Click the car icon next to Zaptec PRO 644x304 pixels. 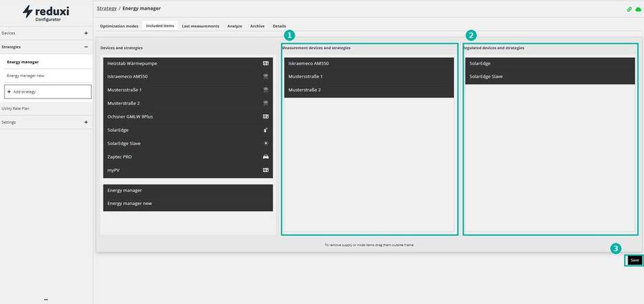coord(266,157)
